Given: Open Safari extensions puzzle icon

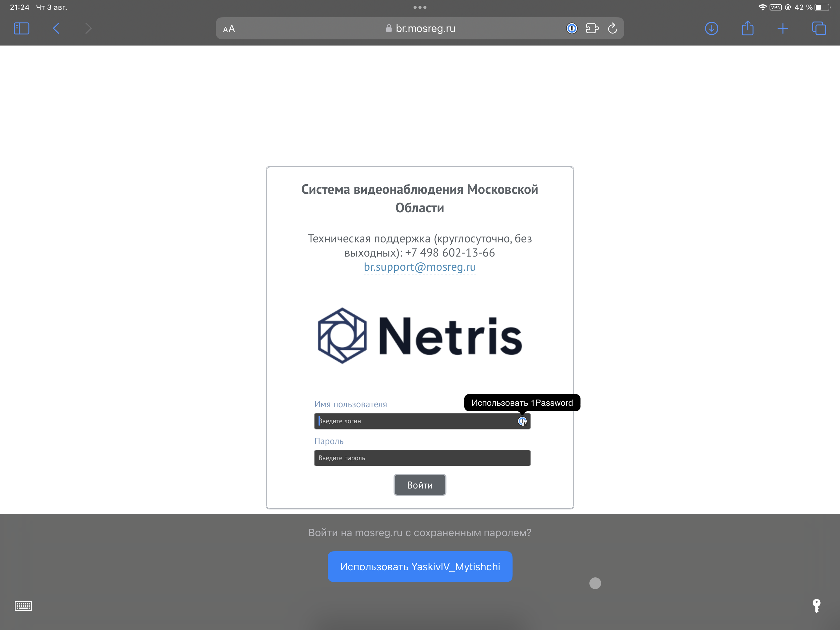Looking at the screenshot, I should point(592,29).
